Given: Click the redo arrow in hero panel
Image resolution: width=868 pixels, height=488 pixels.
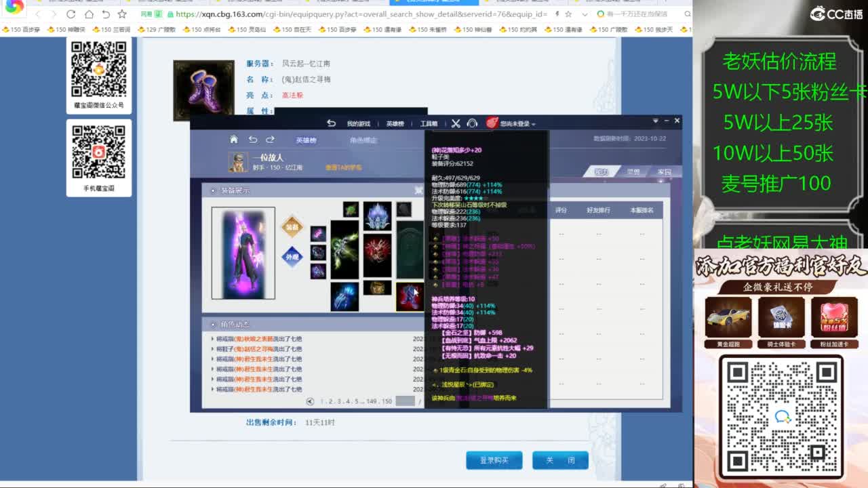Looking at the screenshot, I should [x=270, y=140].
